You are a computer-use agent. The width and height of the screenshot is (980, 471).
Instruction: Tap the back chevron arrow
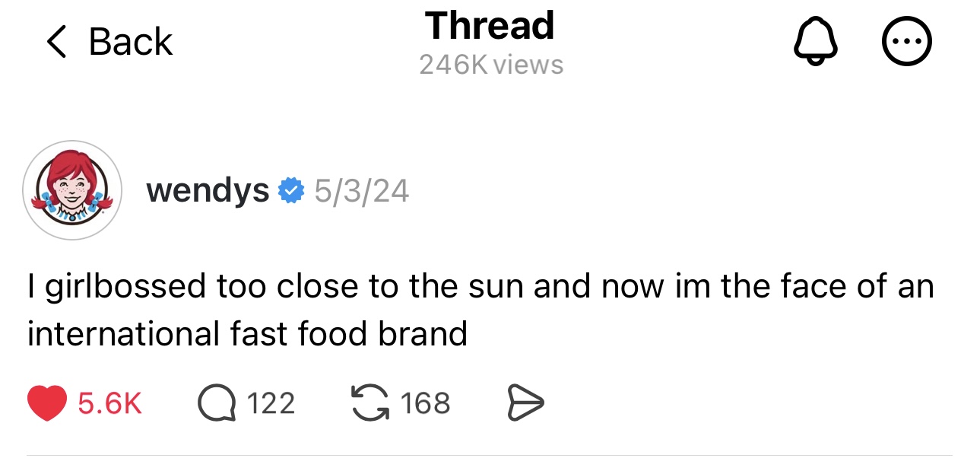point(57,41)
